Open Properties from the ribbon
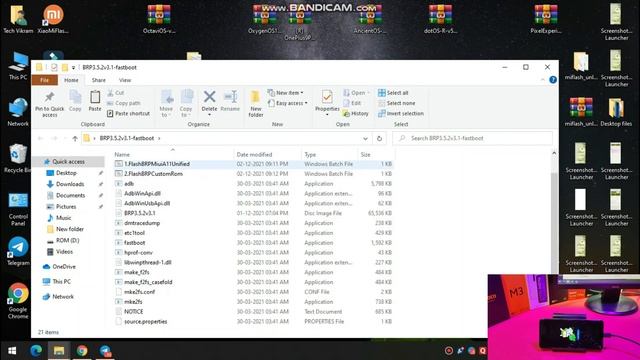Screen dimensions: 640x360 coord(327,102)
